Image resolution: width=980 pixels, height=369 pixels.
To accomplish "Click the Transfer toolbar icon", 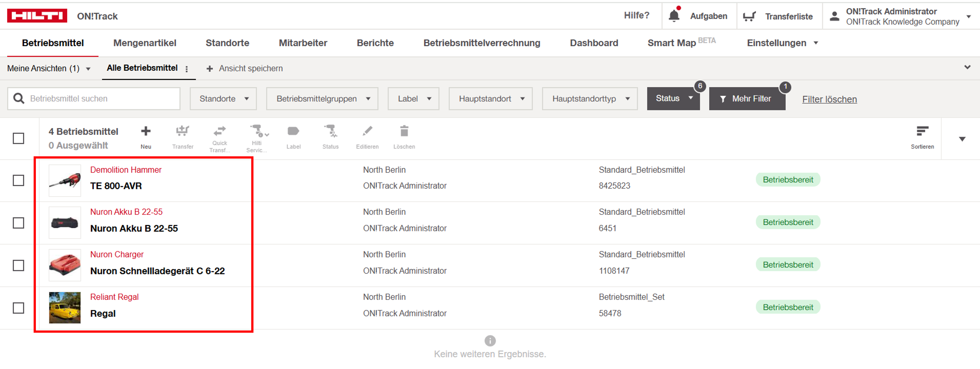I will coord(183,131).
